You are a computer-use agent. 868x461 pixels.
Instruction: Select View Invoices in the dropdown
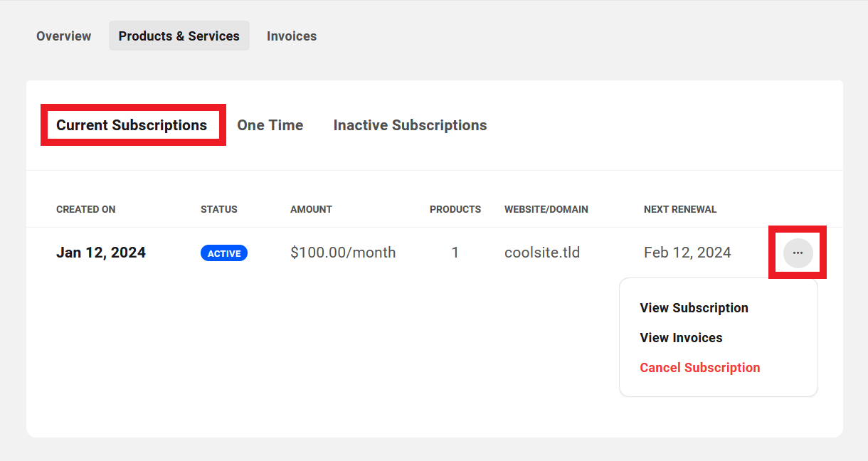point(681,337)
